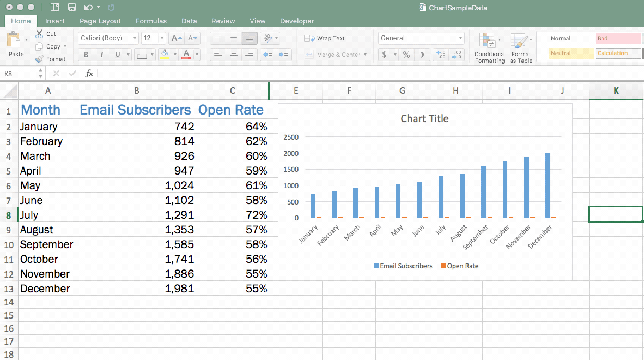This screenshot has width=644, height=360.
Task: Open the number format dropdown showing General
Action: click(420, 38)
